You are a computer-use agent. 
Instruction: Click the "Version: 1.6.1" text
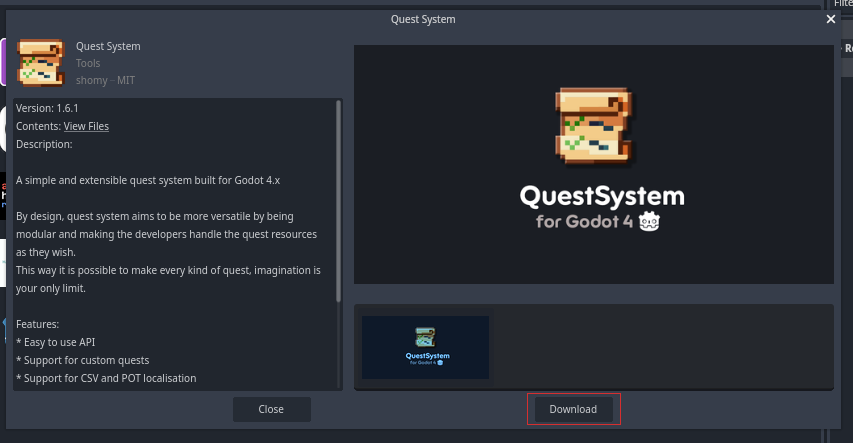point(47,108)
